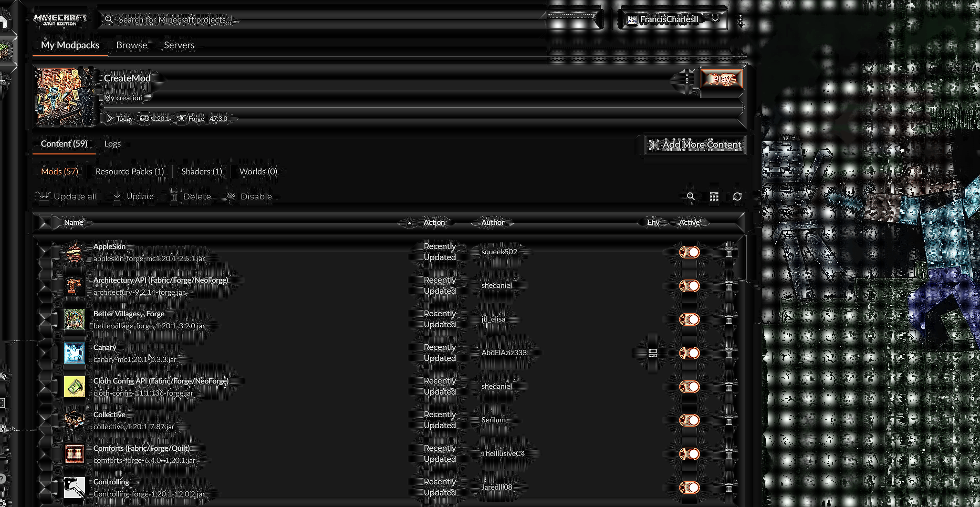Open the mod list search icon
The height and width of the screenshot is (507, 980).
pyautogui.click(x=691, y=196)
